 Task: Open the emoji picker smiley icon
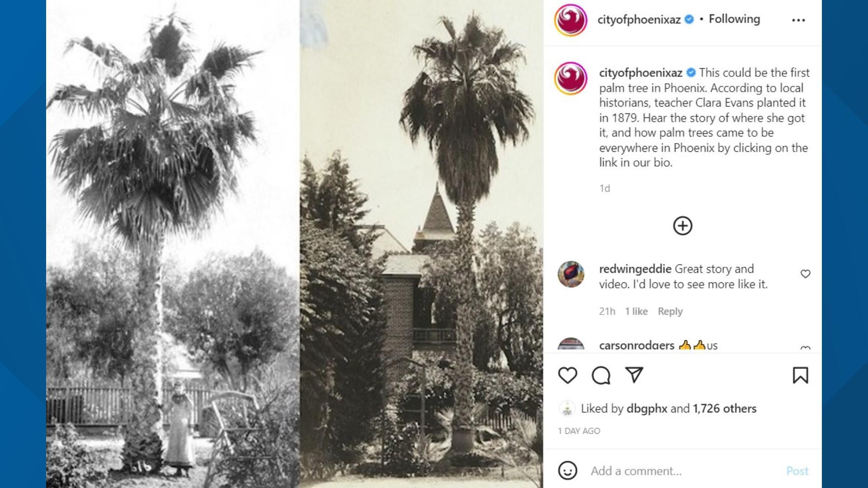tap(567, 470)
